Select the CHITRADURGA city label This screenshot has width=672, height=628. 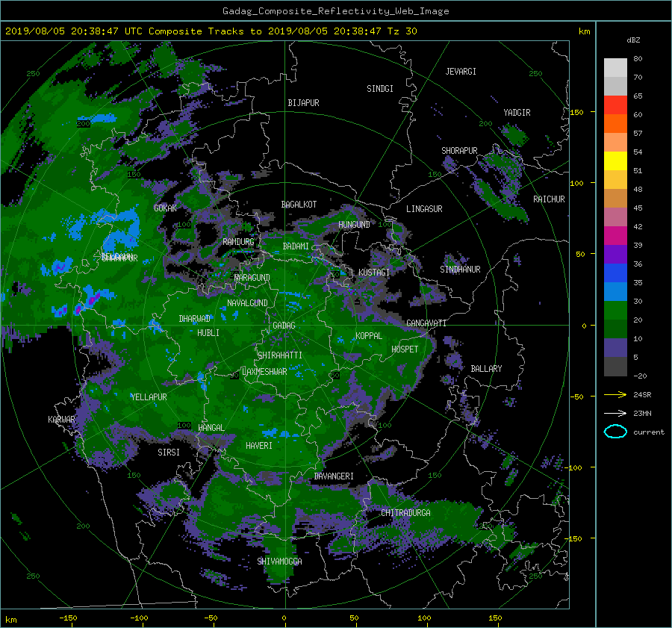(405, 513)
